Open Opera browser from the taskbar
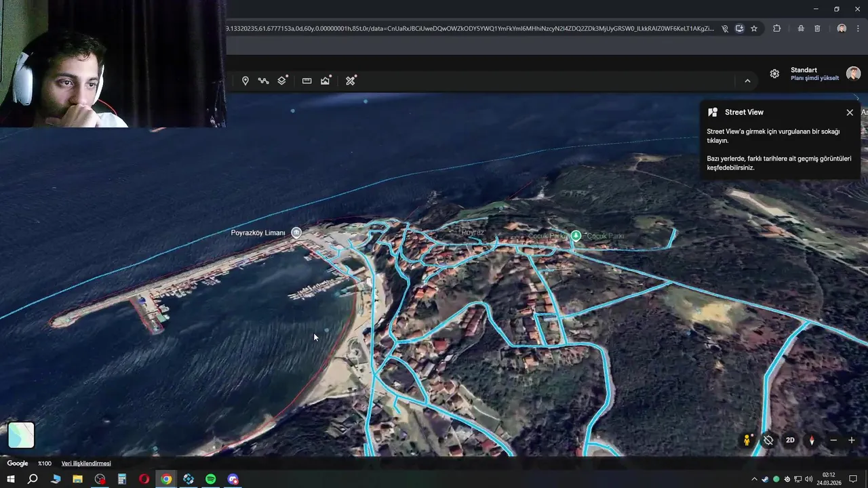 coord(144,479)
